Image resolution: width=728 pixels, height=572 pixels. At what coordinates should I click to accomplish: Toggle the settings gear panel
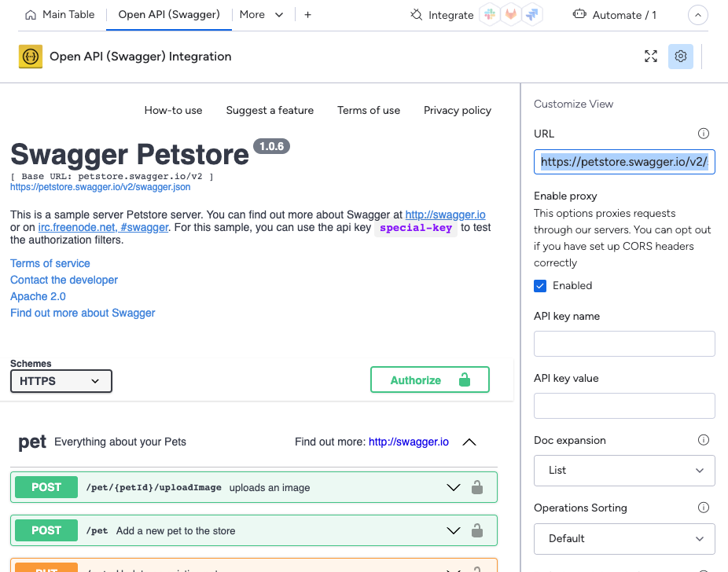pyautogui.click(x=681, y=57)
